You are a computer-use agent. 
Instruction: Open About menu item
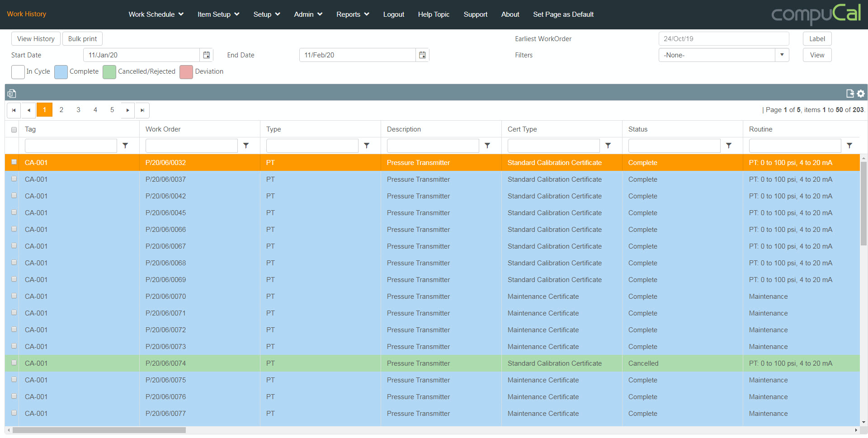click(510, 14)
